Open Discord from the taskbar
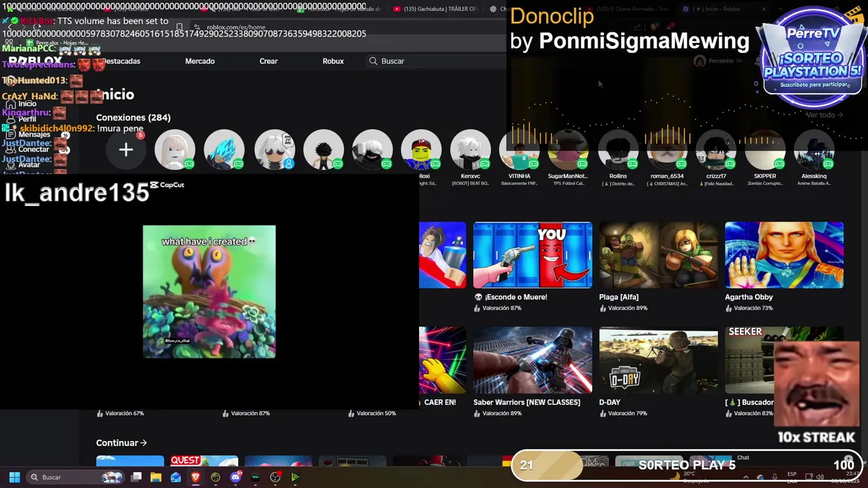Image resolution: width=868 pixels, height=488 pixels. coord(235,477)
